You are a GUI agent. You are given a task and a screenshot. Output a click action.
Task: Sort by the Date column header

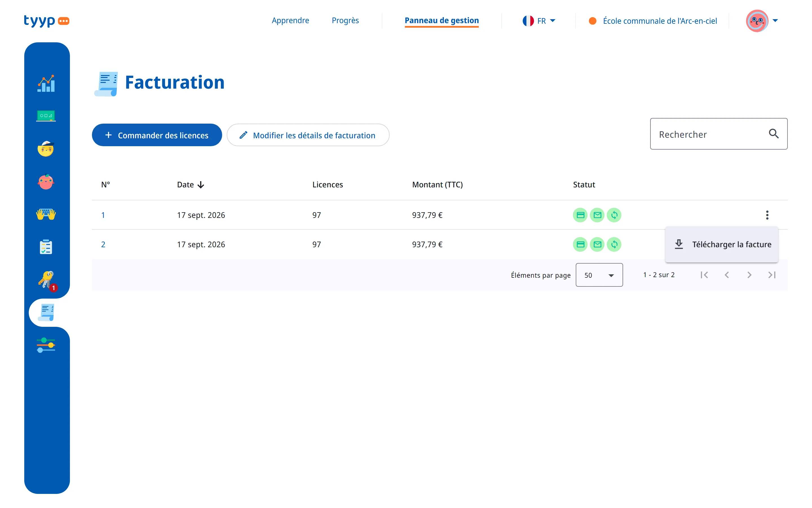pyautogui.click(x=190, y=185)
